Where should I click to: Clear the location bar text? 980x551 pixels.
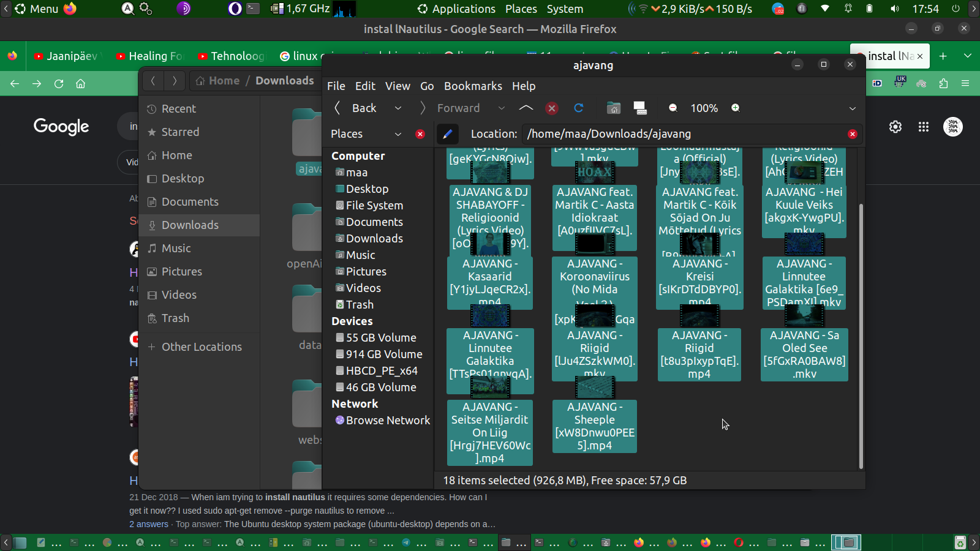pyautogui.click(x=852, y=134)
